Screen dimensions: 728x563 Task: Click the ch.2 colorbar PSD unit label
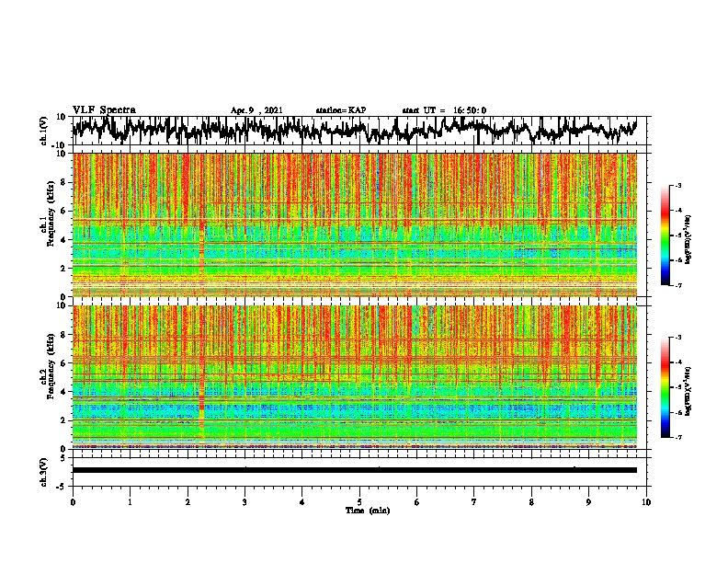click(688, 391)
